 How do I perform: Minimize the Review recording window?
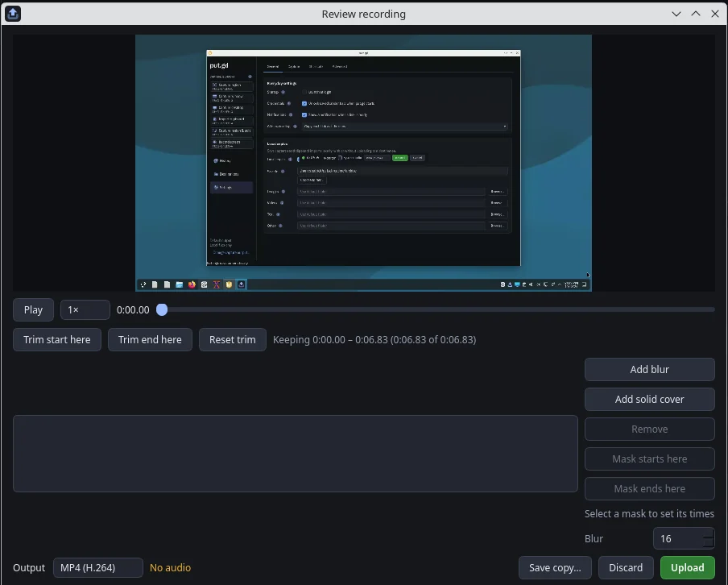click(676, 14)
